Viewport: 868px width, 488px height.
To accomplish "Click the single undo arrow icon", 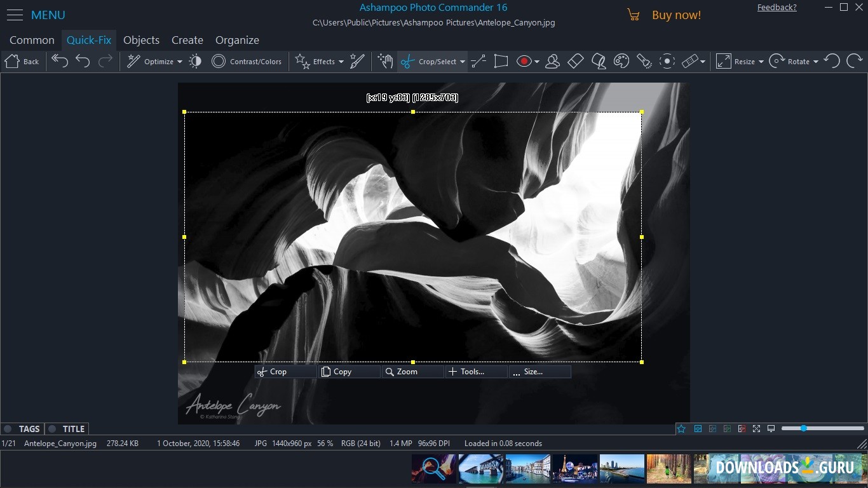I will pos(83,61).
